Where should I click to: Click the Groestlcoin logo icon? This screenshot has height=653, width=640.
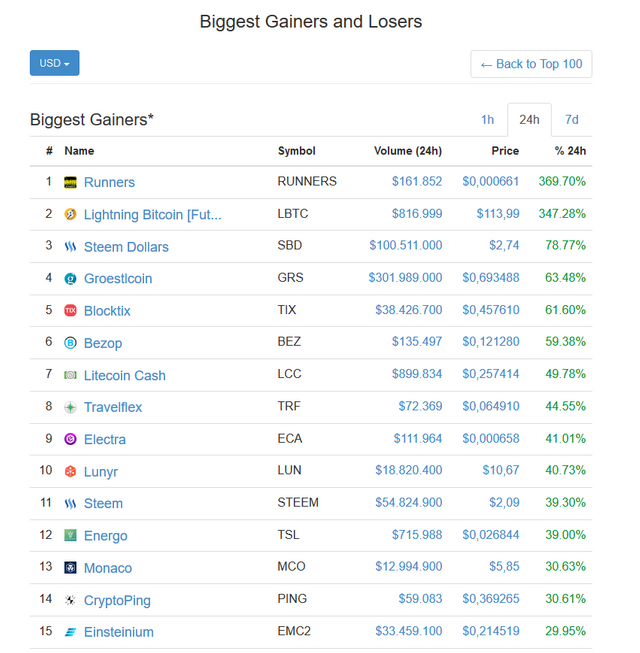click(x=70, y=279)
